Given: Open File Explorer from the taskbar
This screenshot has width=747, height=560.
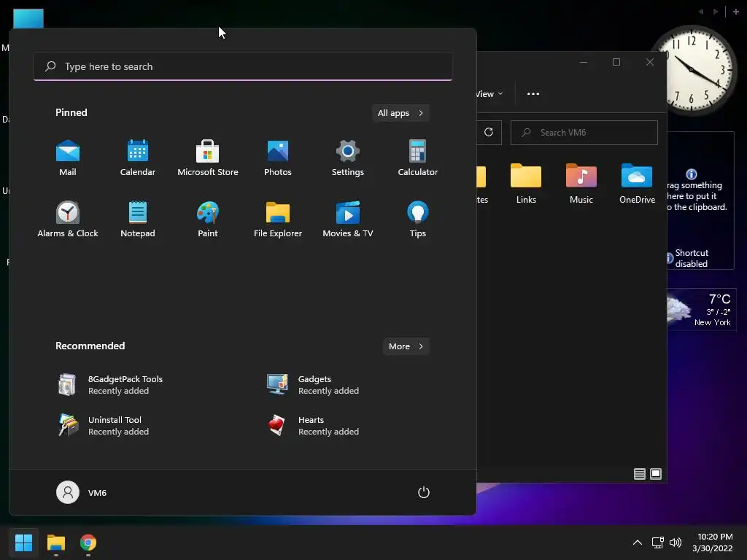Looking at the screenshot, I should (x=55, y=542).
